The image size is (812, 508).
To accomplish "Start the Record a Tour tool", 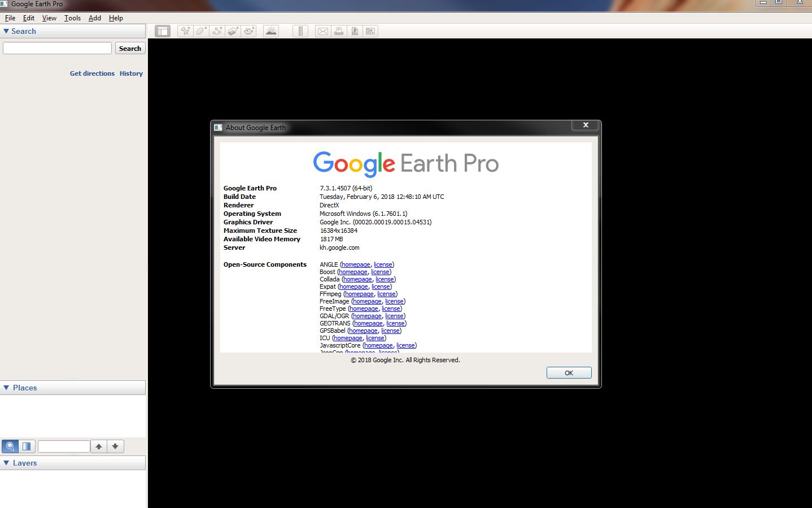I will [249, 31].
